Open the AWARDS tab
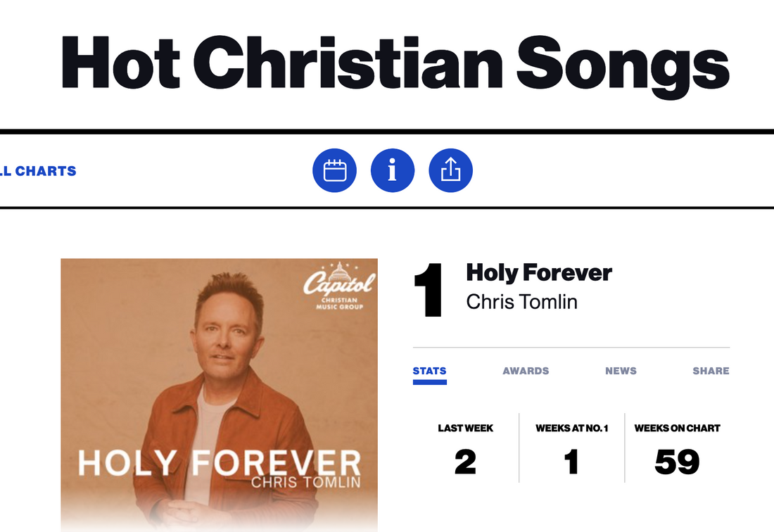The image size is (774, 532). pos(526,371)
